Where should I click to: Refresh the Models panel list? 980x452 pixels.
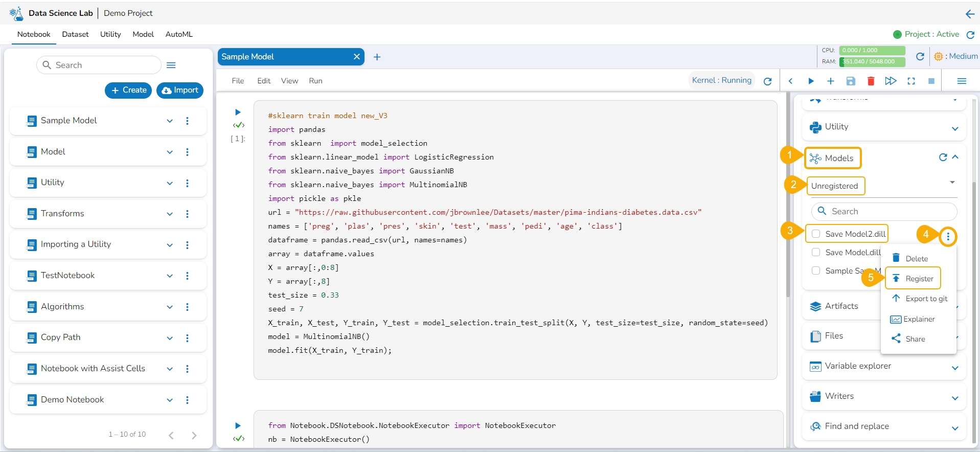943,157
